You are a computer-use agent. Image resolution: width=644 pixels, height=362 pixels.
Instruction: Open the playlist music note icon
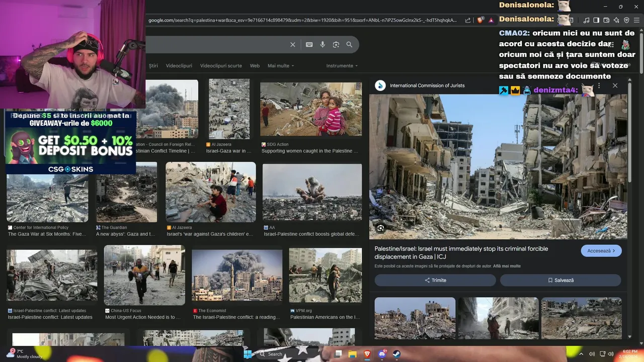coord(586,20)
